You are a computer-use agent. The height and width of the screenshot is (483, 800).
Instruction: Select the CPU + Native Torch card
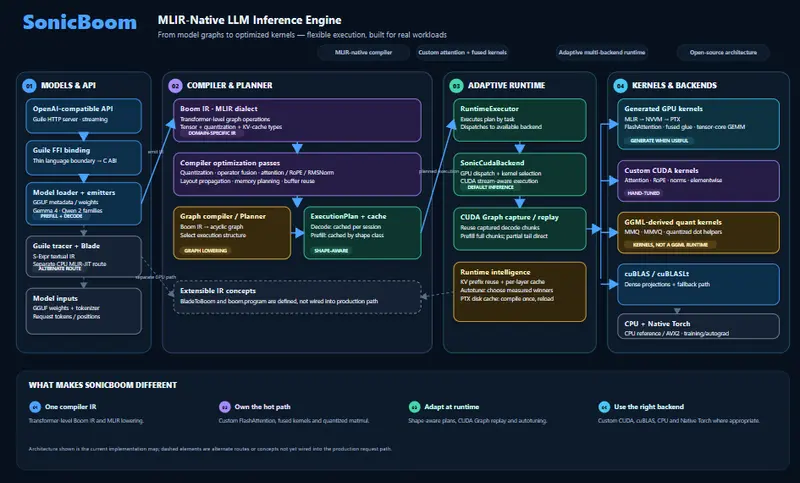[698, 326]
